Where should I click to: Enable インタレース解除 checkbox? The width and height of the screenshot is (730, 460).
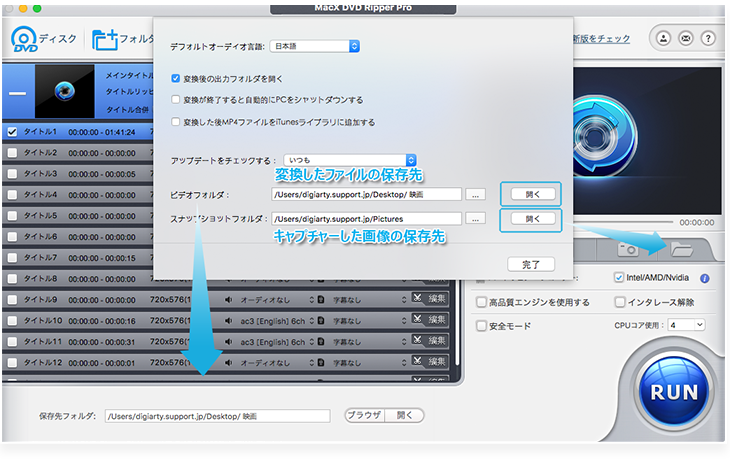click(620, 303)
